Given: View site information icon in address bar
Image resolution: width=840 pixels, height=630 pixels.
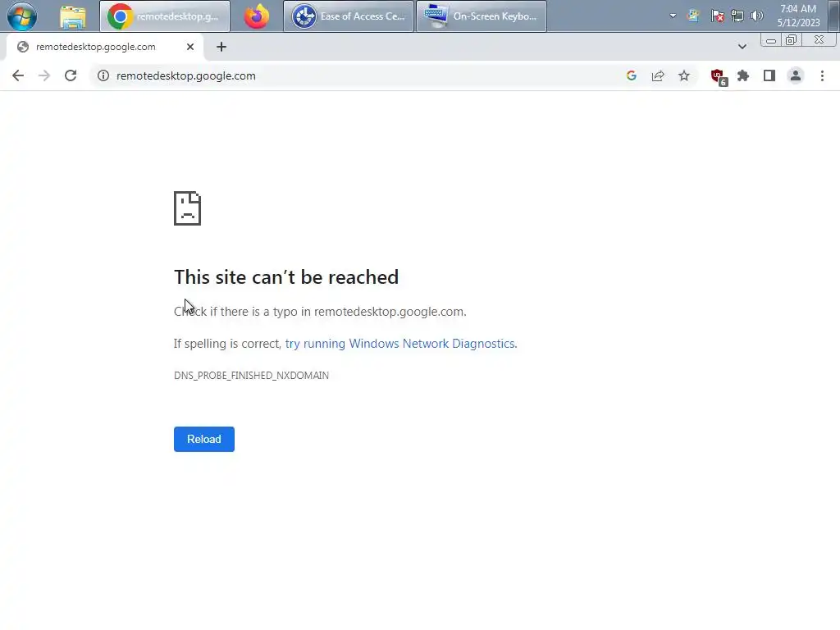Looking at the screenshot, I should pos(103,75).
